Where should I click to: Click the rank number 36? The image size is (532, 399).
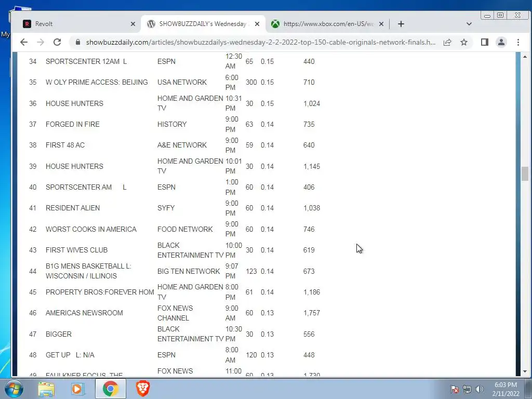(33, 103)
